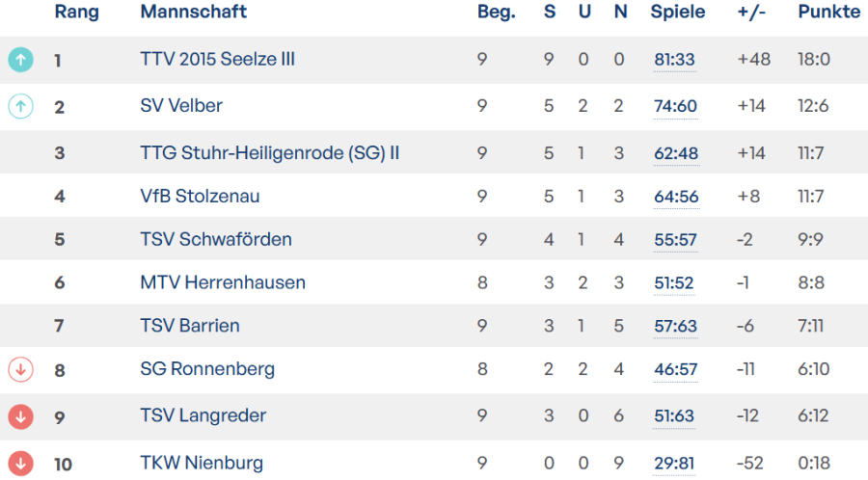868x480 pixels.
Task: Open the 74:60 games result link
Action: pos(674,106)
